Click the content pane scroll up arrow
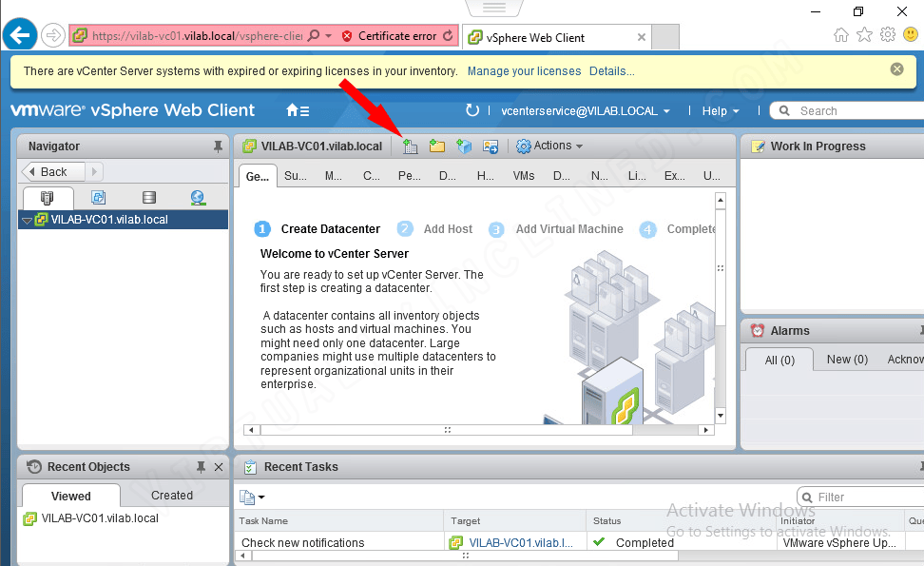The width and height of the screenshot is (924, 566). point(721,201)
